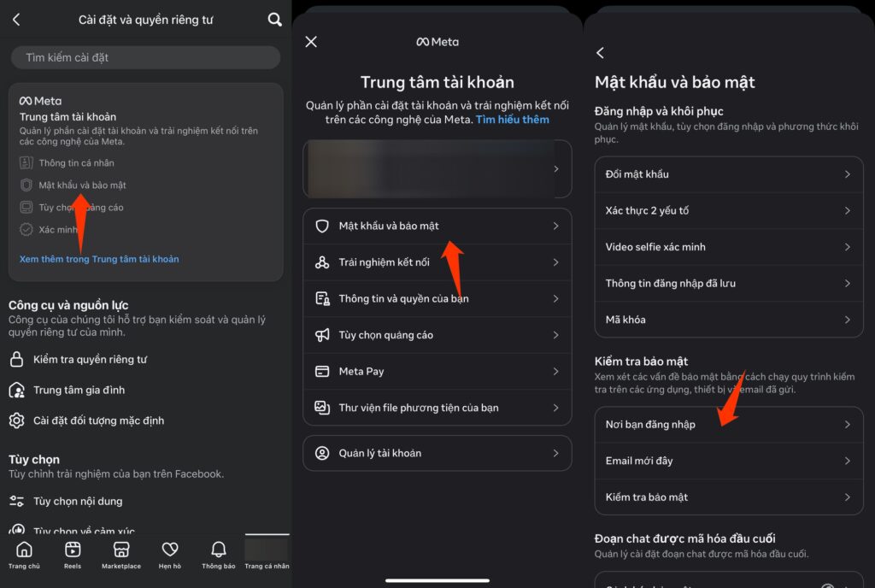Screen dimensions: 875x588
Task: Switch to the Marketplace tab
Action: click(x=121, y=555)
